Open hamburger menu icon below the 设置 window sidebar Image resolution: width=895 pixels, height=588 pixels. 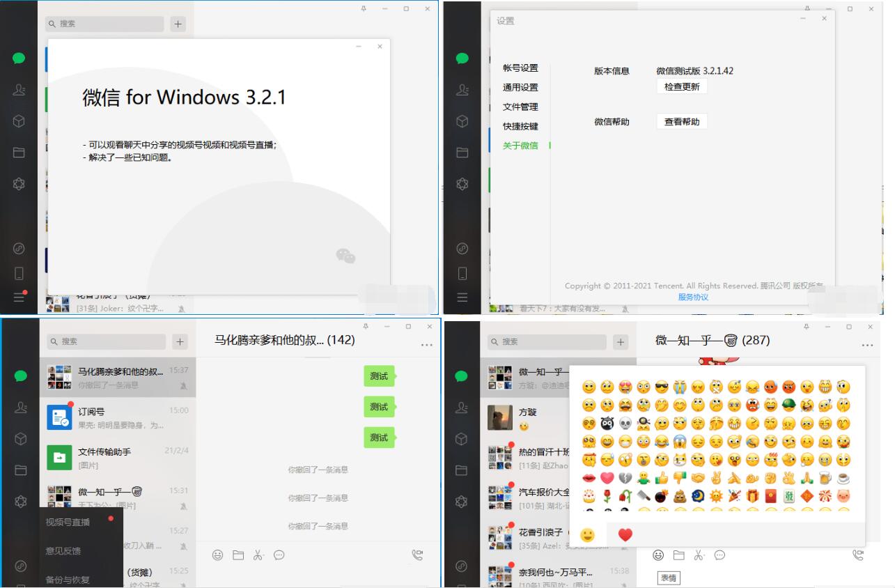pyautogui.click(x=462, y=297)
